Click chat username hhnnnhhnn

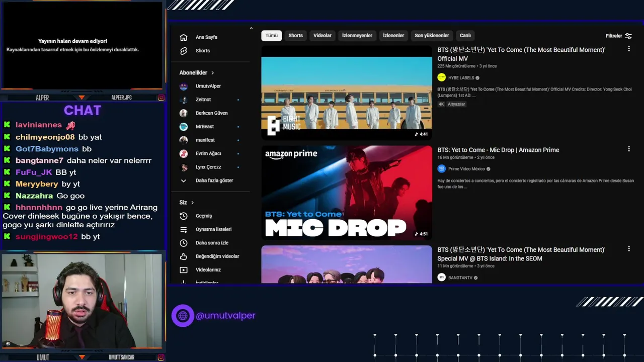[x=39, y=207]
